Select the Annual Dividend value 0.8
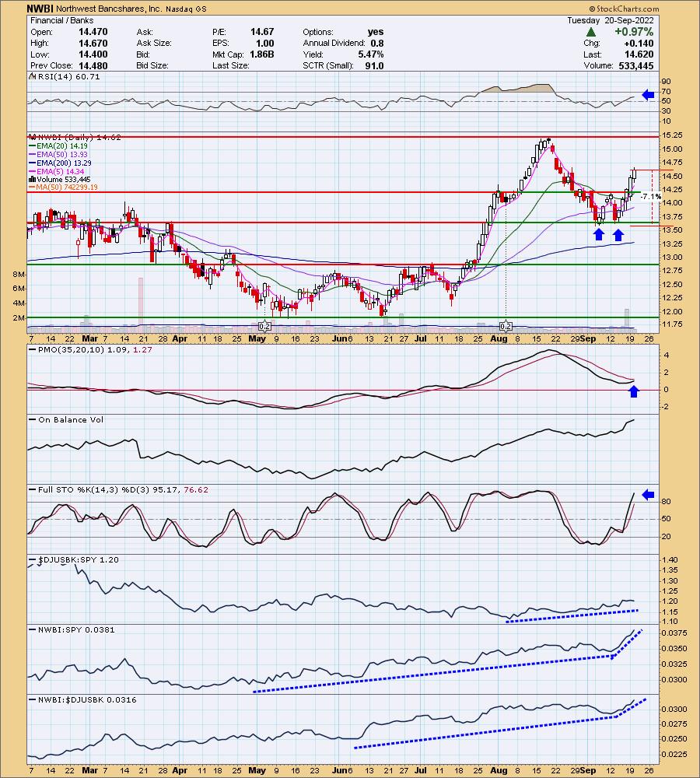Screen dimensions: 700x778 point(377,43)
